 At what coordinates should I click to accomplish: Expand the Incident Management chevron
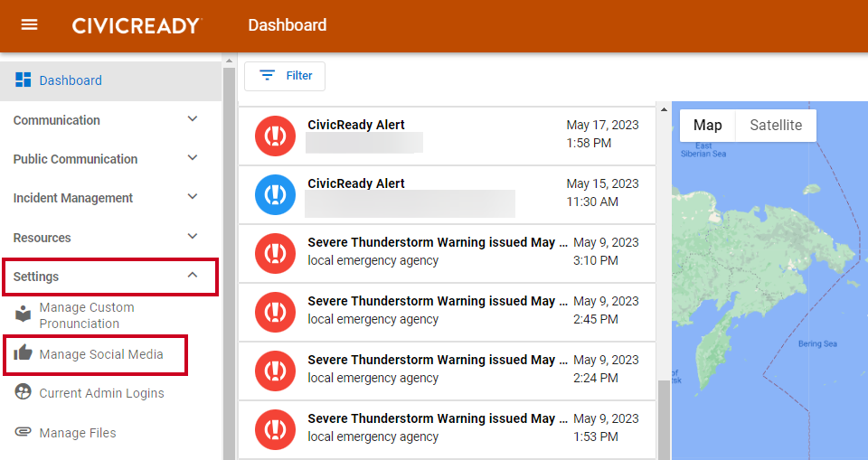click(x=193, y=196)
